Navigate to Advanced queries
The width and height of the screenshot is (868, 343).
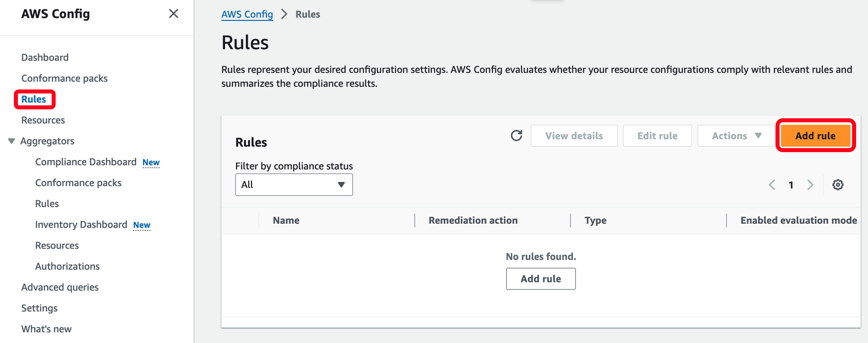[60, 287]
